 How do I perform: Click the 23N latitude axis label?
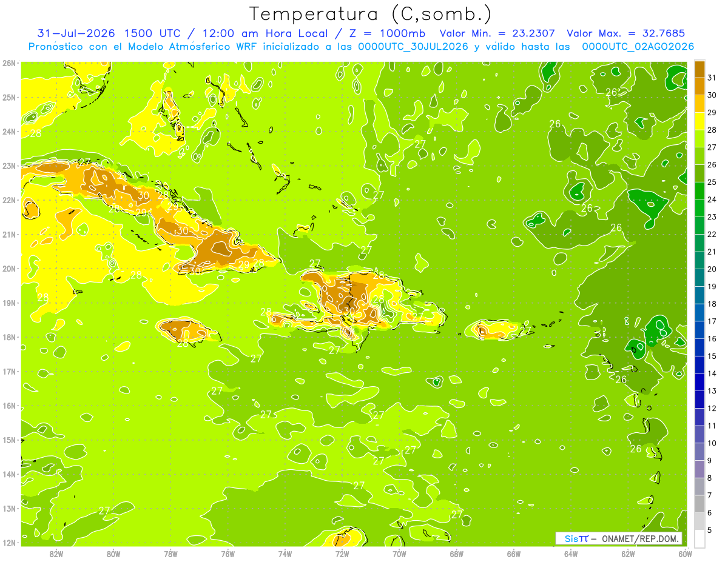point(9,166)
